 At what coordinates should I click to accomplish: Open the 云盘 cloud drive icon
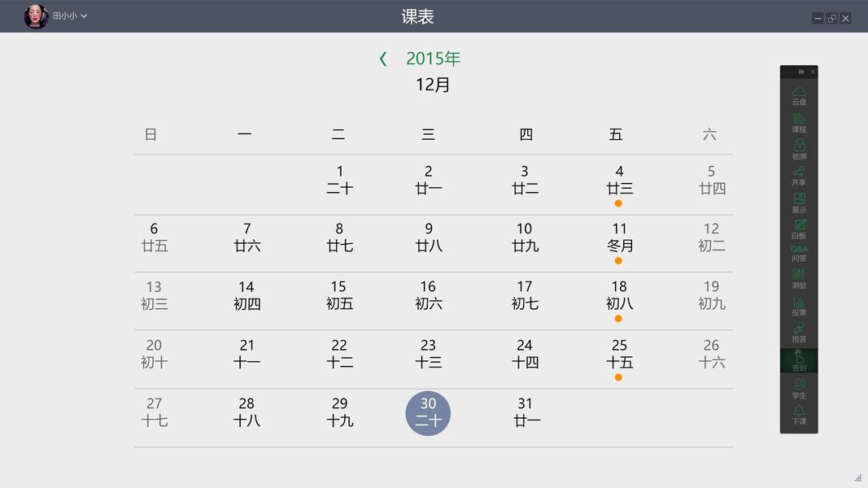coord(799,94)
